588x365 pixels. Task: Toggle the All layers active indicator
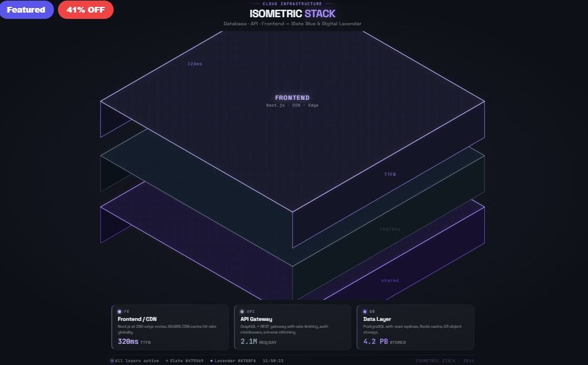pos(136,360)
